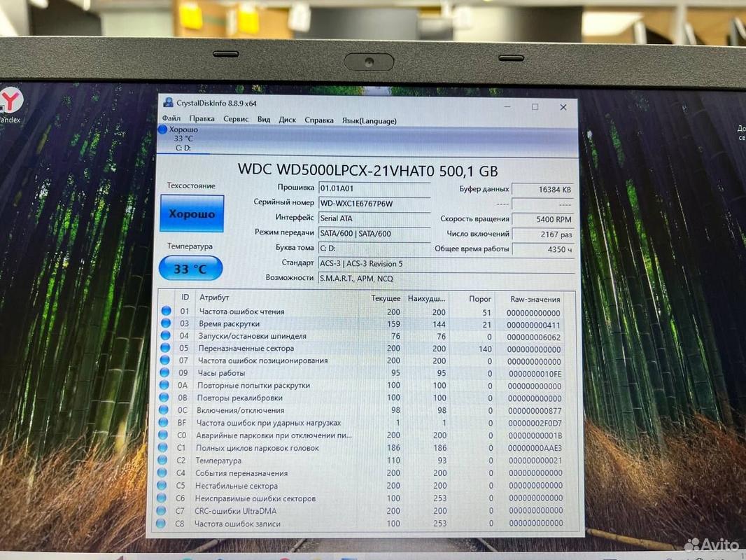The width and height of the screenshot is (746, 560).
Task: Click the blue Хорошо health status button
Action: (x=192, y=213)
